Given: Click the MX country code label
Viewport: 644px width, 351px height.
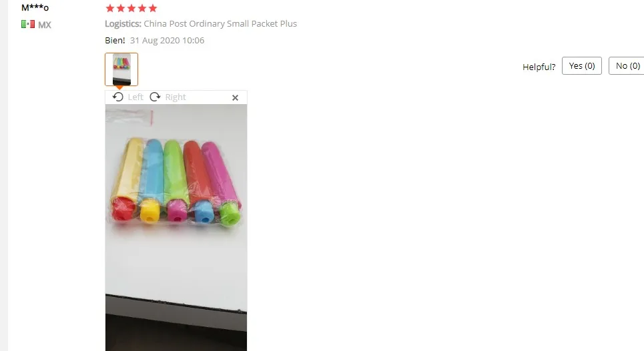Looking at the screenshot, I should (x=44, y=25).
